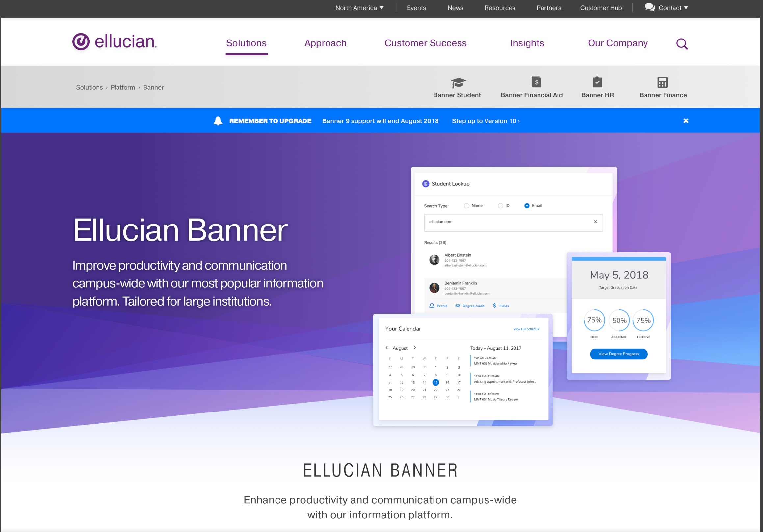The image size is (763, 532).
Task: Select Email search type radio
Action: tap(527, 206)
